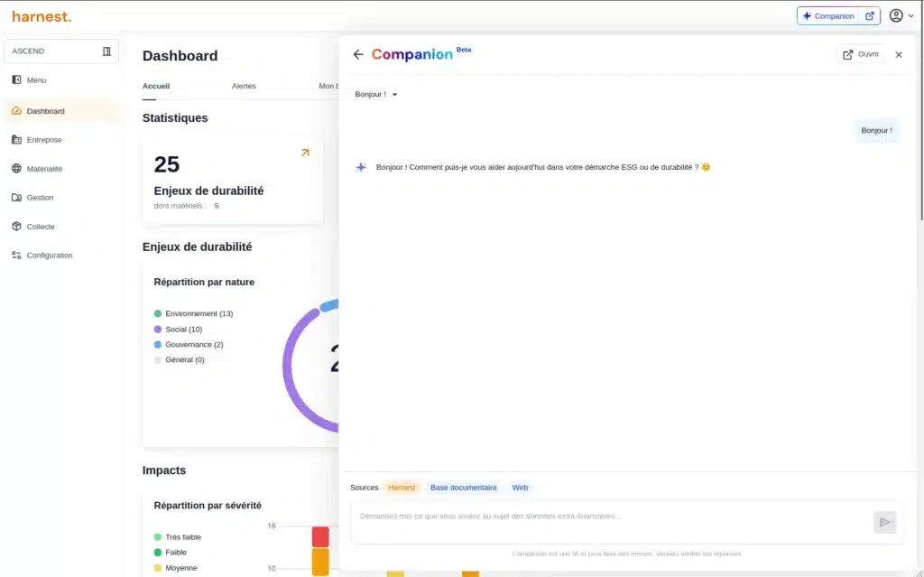Toggle the Environnement (13) legend entry

[x=193, y=314]
